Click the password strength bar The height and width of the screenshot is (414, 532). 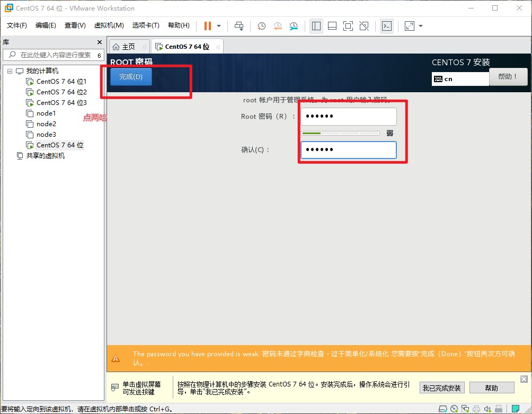[x=340, y=134]
